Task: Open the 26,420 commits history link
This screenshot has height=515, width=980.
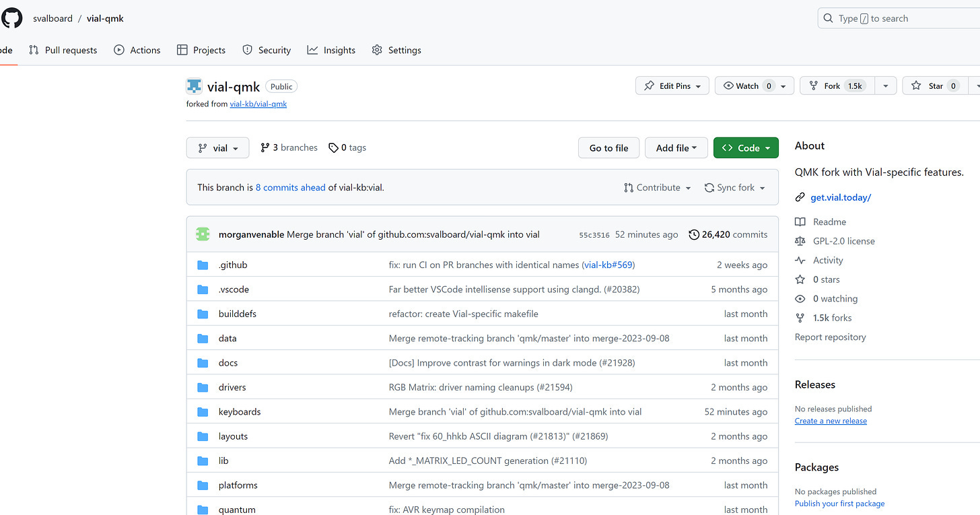Action: pos(728,234)
